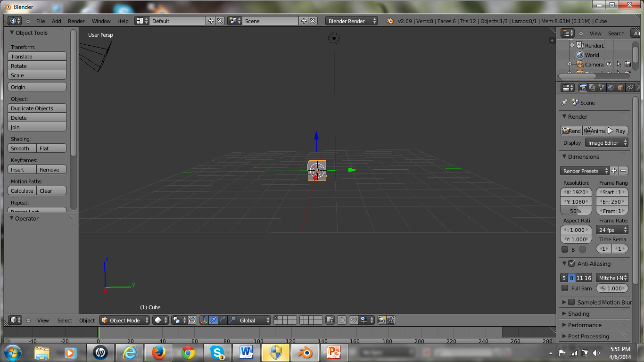
Task: Launch Skype from the taskbar
Action: click(217, 352)
